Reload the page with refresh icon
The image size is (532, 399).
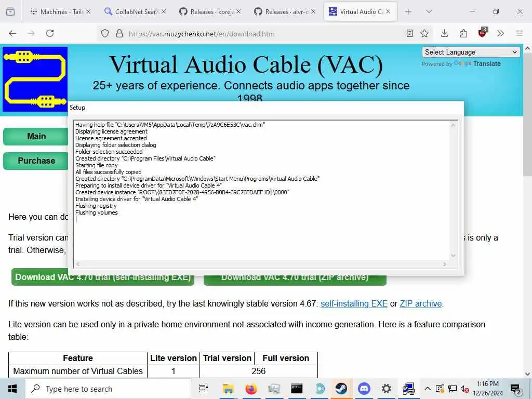(x=50, y=33)
